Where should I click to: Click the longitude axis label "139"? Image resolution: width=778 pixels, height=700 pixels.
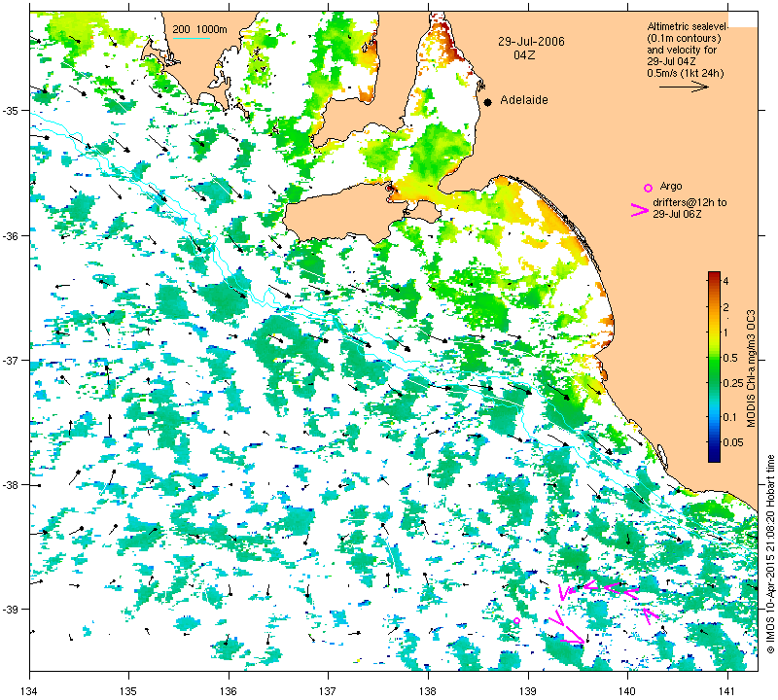coord(528,690)
